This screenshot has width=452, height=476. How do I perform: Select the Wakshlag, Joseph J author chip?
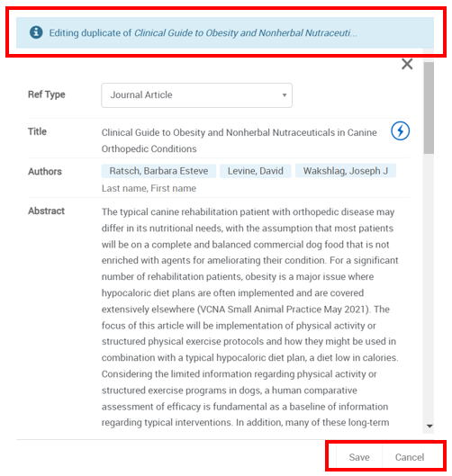tap(346, 171)
